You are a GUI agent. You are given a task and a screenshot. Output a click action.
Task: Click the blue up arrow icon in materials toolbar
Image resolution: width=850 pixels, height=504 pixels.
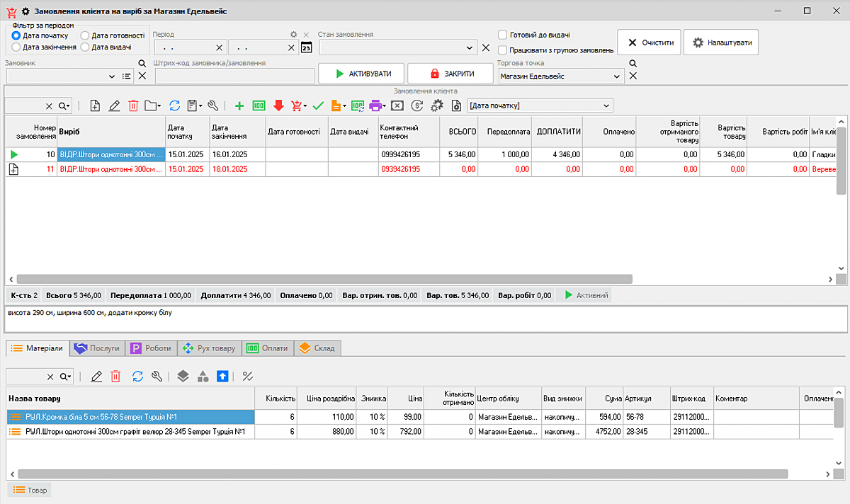click(222, 376)
